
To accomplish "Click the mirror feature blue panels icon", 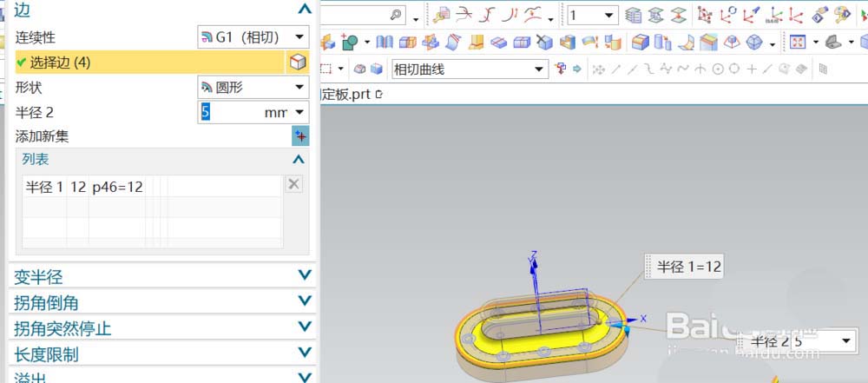I will coord(385,42).
